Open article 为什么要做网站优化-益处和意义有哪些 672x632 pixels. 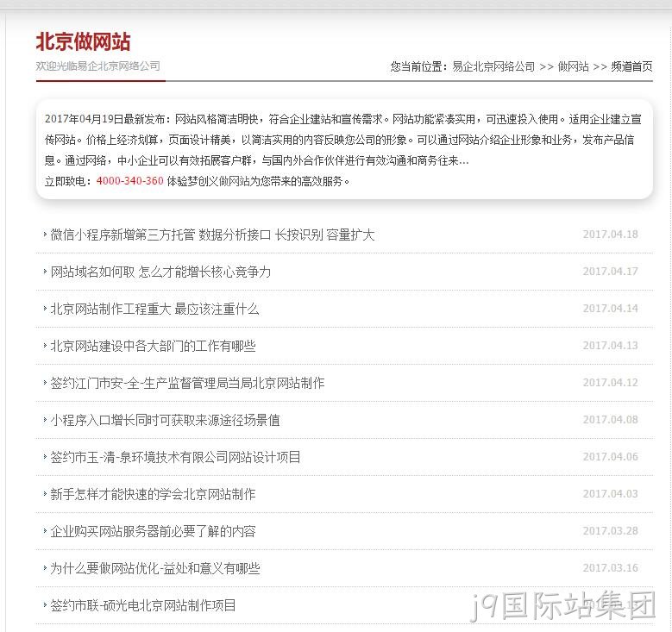[155, 568]
